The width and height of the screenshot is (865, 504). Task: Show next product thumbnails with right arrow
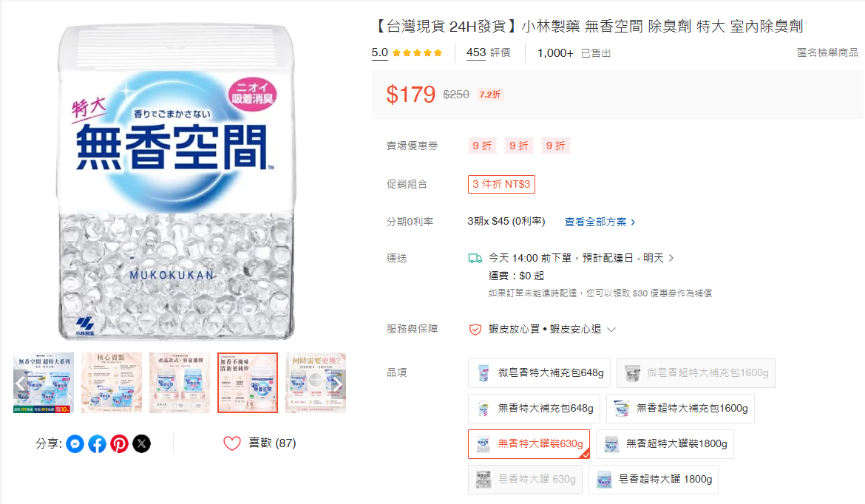[x=338, y=384]
